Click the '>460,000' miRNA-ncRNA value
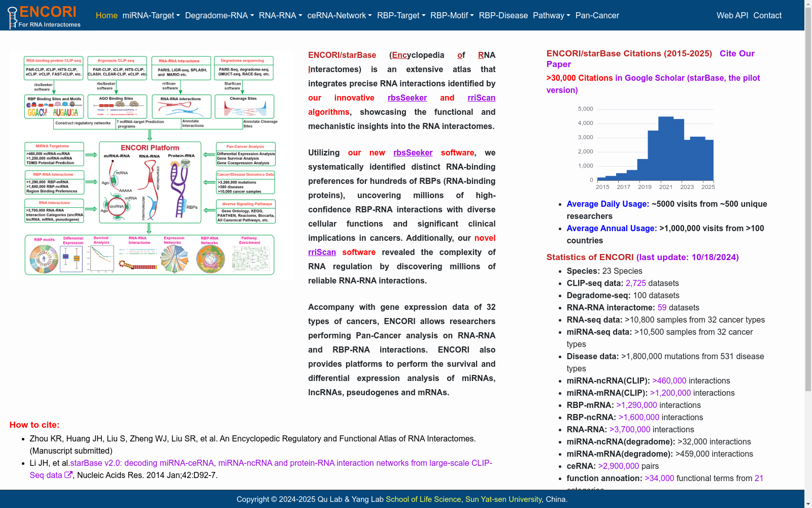 tap(669, 380)
